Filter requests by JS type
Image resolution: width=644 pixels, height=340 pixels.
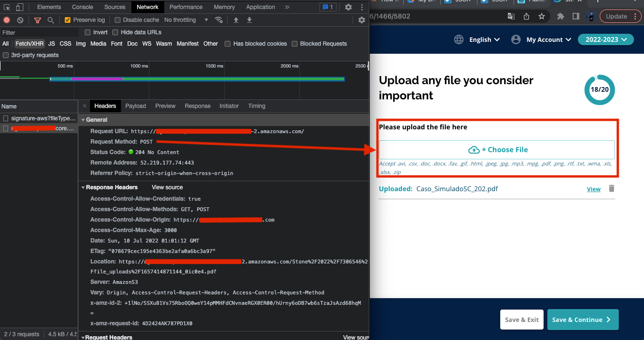pyautogui.click(x=51, y=44)
